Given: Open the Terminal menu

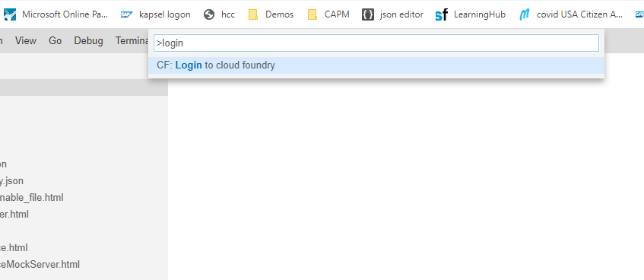Looking at the screenshot, I should click(132, 40).
